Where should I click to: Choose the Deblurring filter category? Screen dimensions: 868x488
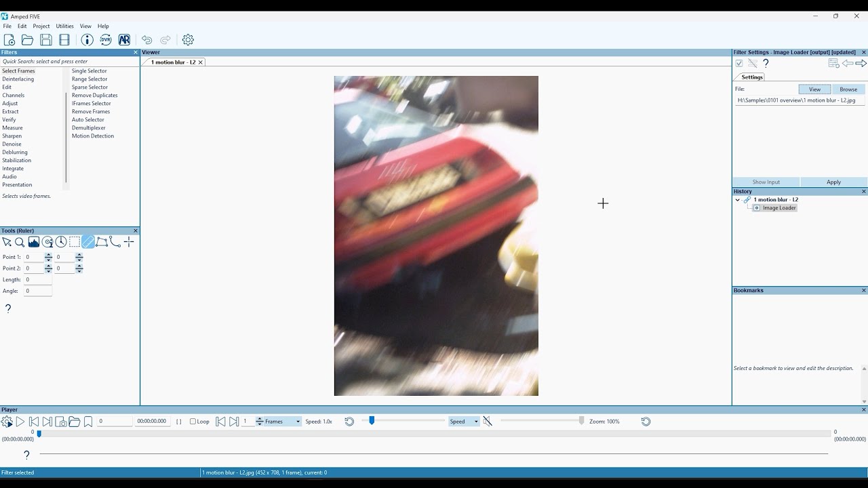click(15, 152)
